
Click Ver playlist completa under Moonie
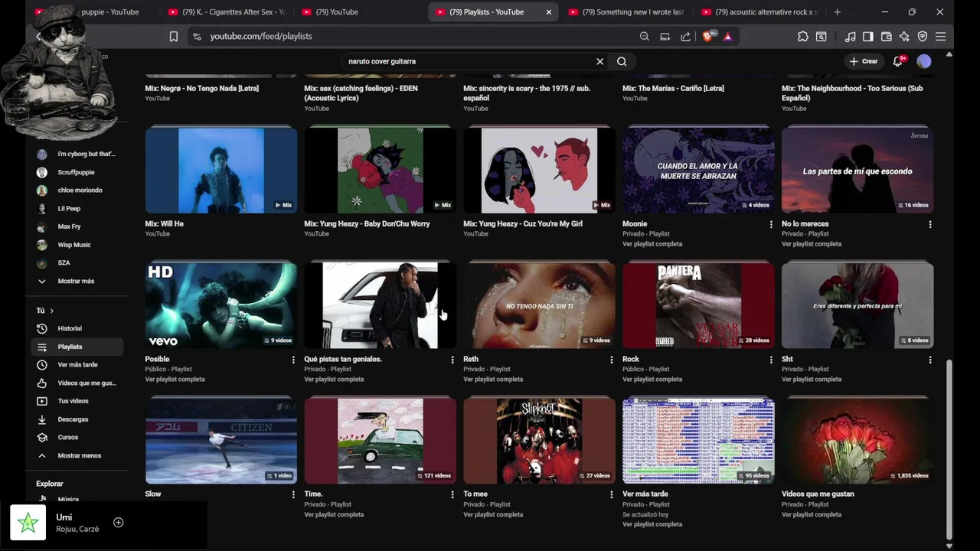click(652, 244)
